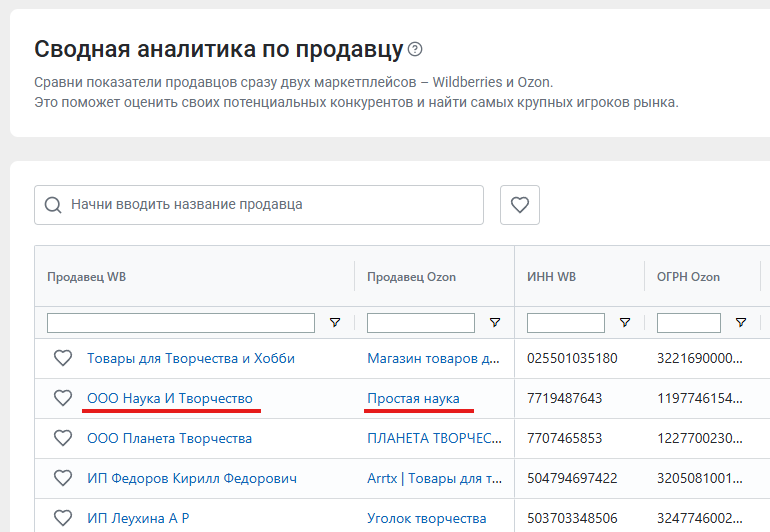770x532 pixels.
Task: Open filter icon for ИНН WB column
Action: 625,323
